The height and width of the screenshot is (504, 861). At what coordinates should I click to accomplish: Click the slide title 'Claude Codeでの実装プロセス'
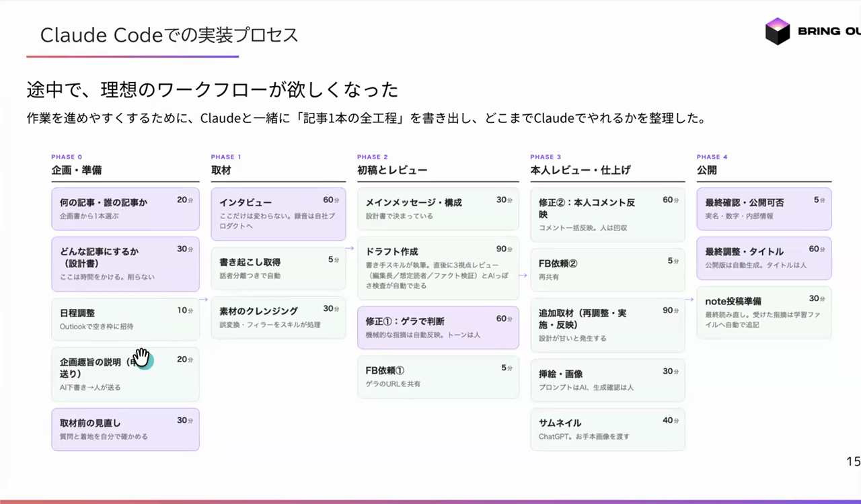tap(169, 35)
